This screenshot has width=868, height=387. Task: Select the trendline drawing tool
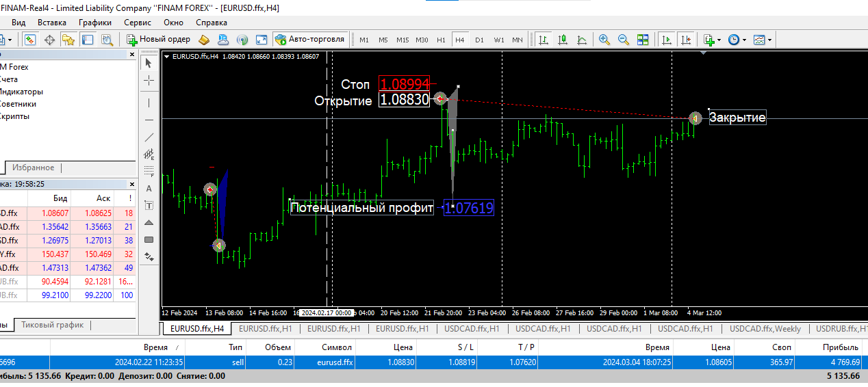pyautogui.click(x=149, y=137)
